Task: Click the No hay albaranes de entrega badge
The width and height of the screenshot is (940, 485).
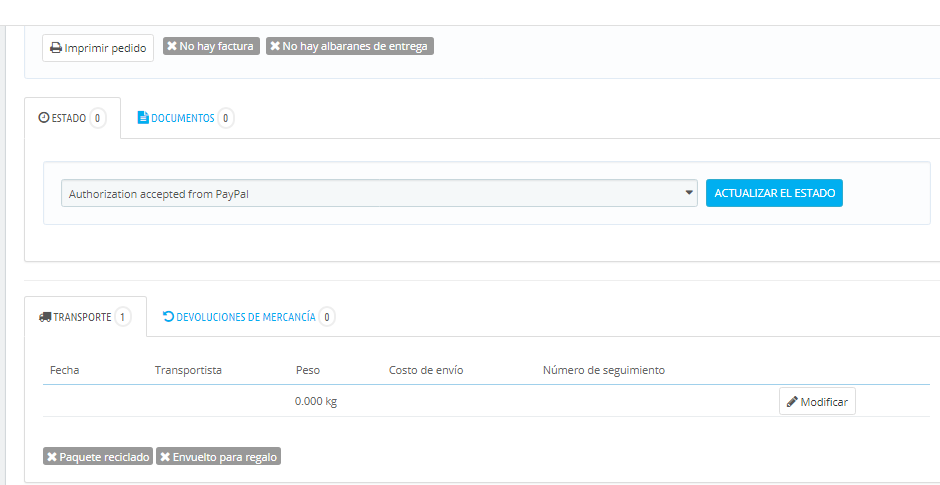Action: 350,46
